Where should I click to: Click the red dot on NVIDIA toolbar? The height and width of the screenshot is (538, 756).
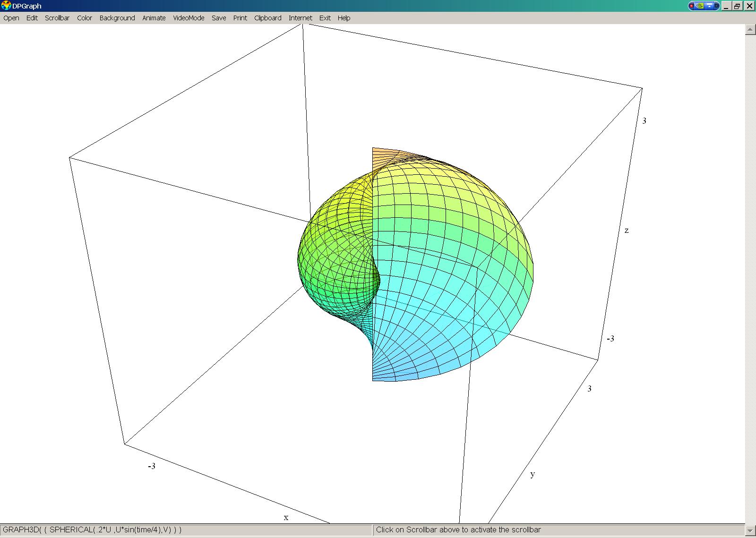[692, 6]
